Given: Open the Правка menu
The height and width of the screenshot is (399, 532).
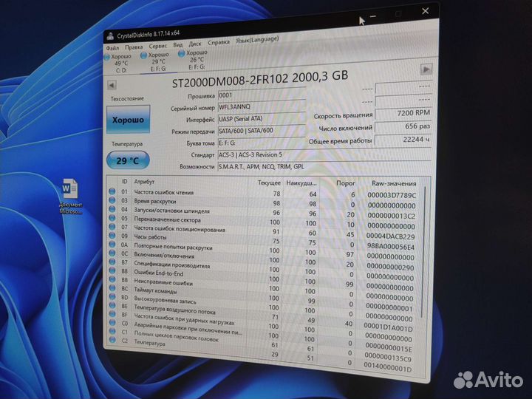Looking at the screenshot, I should tap(134, 47).
